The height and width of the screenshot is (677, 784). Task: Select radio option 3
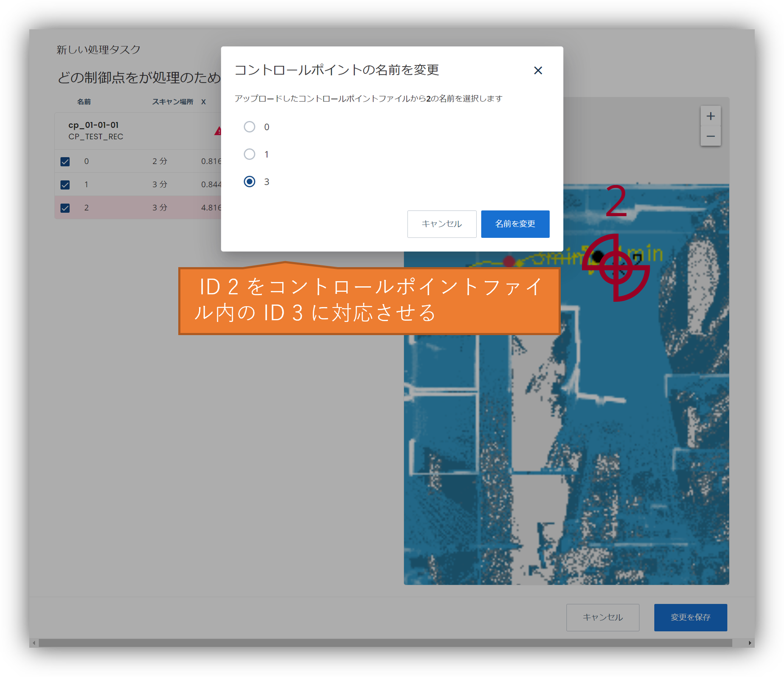tap(250, 182)
